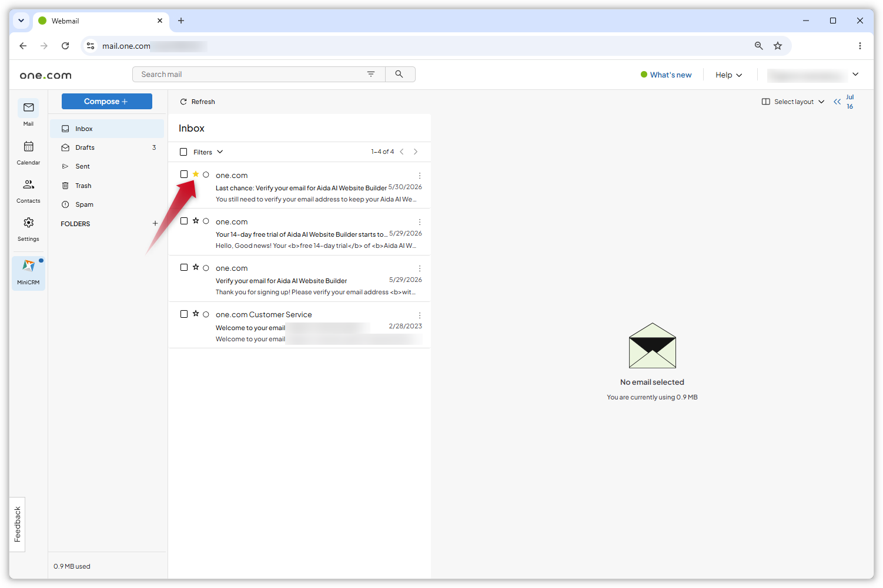
Task: Tick the select-all messages checkbox
Action: [x=183, y=152]
